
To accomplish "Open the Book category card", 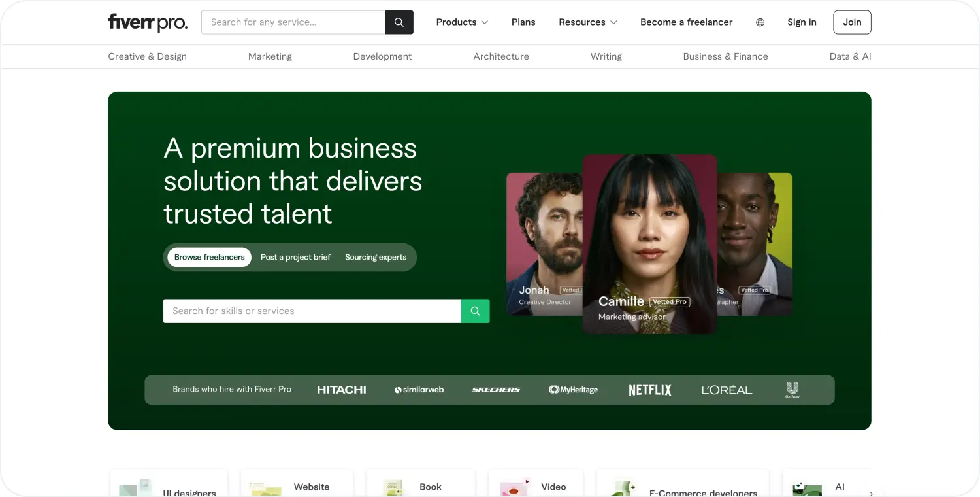I will pos(421,483).
